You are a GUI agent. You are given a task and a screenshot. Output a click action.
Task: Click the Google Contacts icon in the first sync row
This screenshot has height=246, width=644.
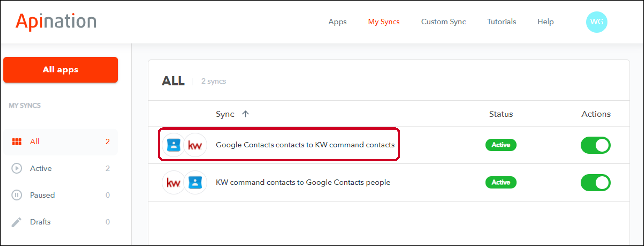(x=174, y=145)
